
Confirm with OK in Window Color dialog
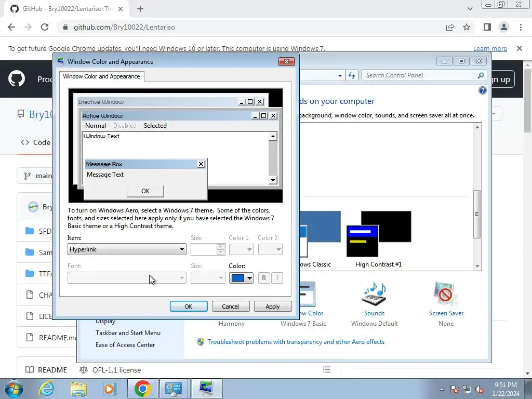pos(189,307)
